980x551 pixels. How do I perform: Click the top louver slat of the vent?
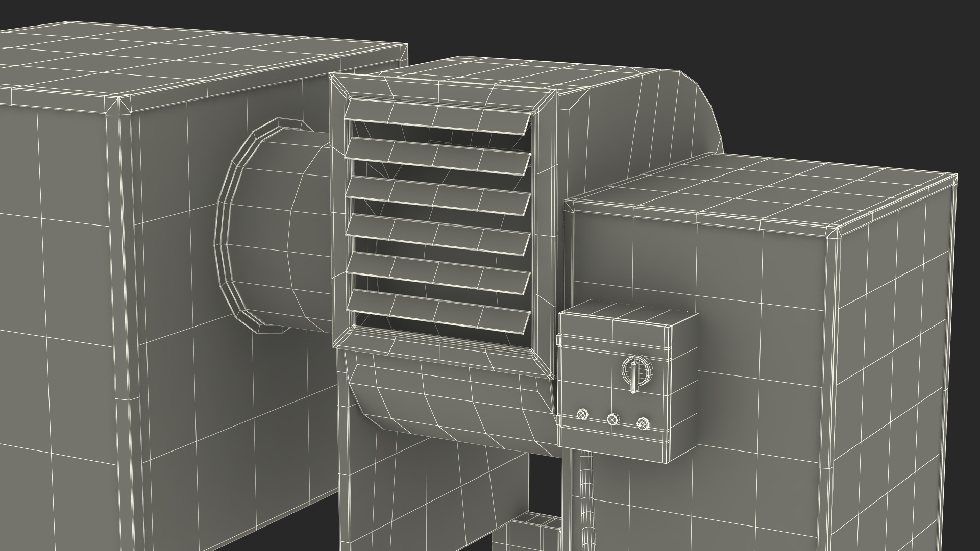tap(437, 117)
